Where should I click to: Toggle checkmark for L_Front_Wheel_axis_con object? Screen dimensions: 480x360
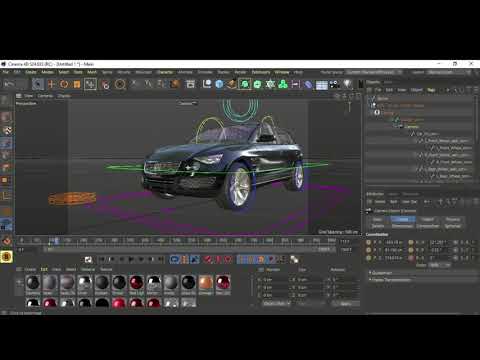click(420, 141)
